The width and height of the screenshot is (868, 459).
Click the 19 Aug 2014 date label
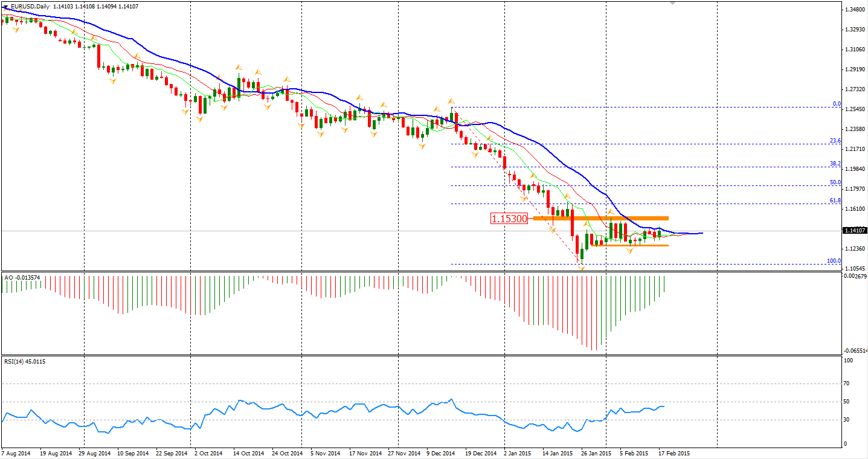point(55,452)
